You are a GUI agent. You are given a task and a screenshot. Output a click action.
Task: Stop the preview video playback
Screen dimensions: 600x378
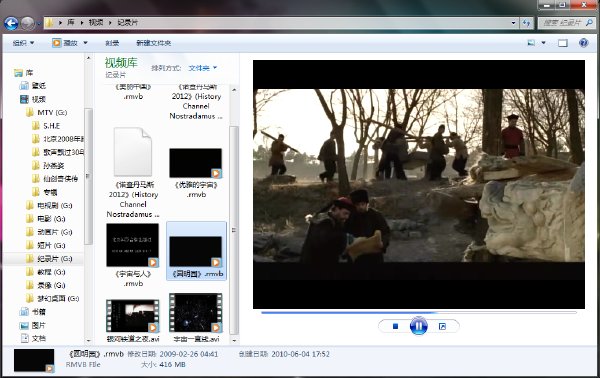pos(395,326)
